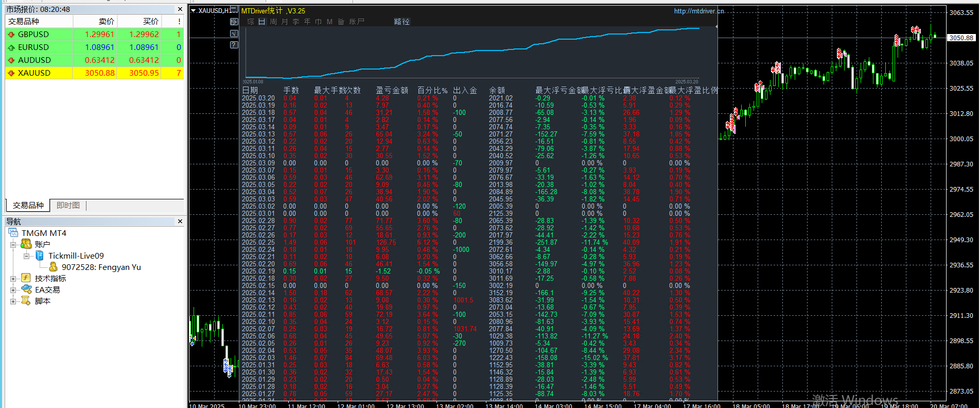This screenshot has height=408, width=980.
Task: Click the 余额 balance column header
Action: 497,90
